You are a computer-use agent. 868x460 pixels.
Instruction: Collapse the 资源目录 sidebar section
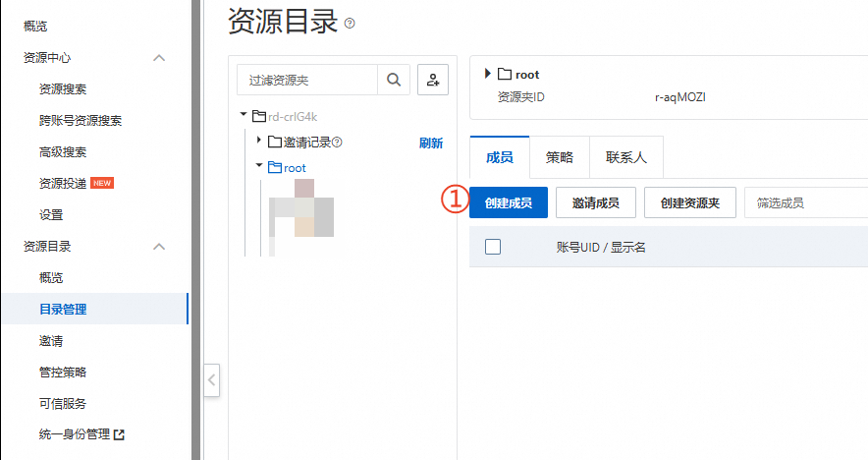(x=159, y=246)
